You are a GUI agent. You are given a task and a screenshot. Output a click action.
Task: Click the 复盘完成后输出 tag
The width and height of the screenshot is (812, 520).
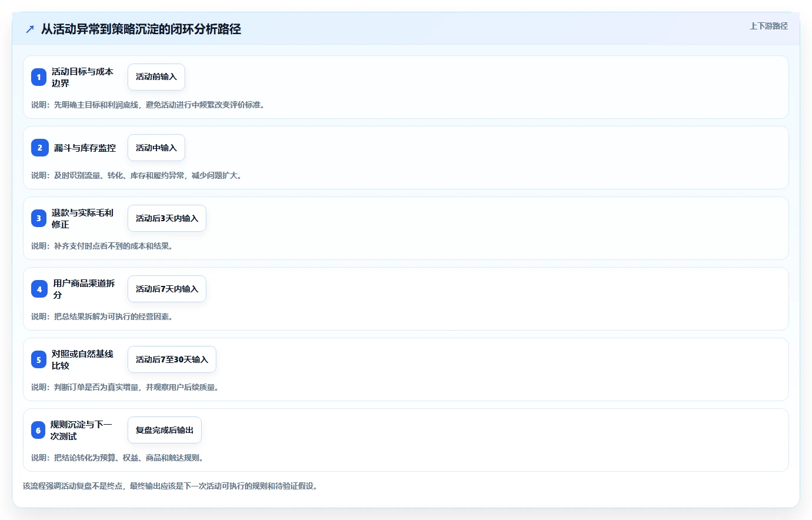(x=165, y=430)
